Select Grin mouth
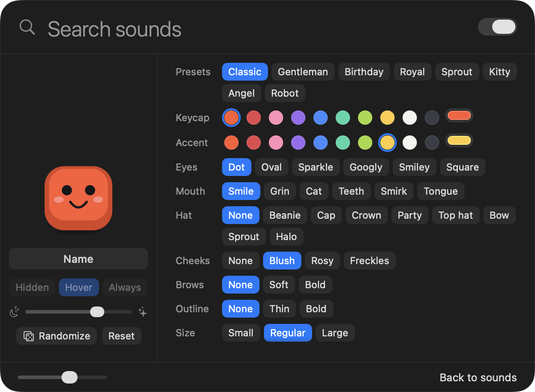The width and height of the screenshot is (535, 392). point(280,191)
